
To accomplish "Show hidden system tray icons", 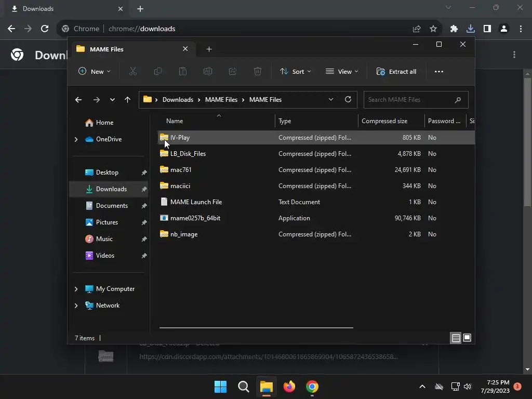I will (x=422, y=387).
